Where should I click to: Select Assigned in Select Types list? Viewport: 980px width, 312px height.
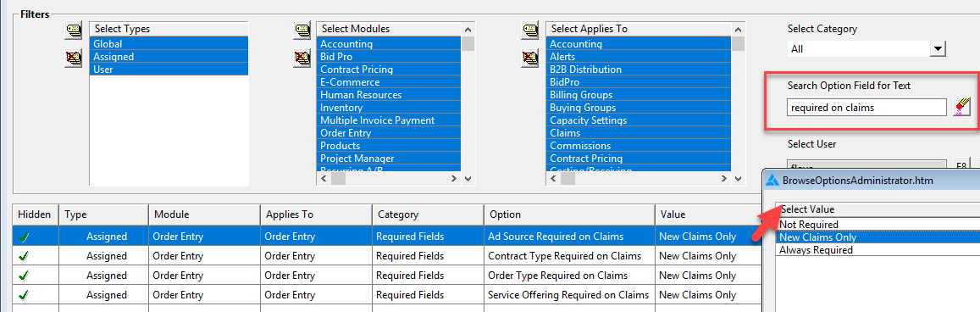[169, 56]
